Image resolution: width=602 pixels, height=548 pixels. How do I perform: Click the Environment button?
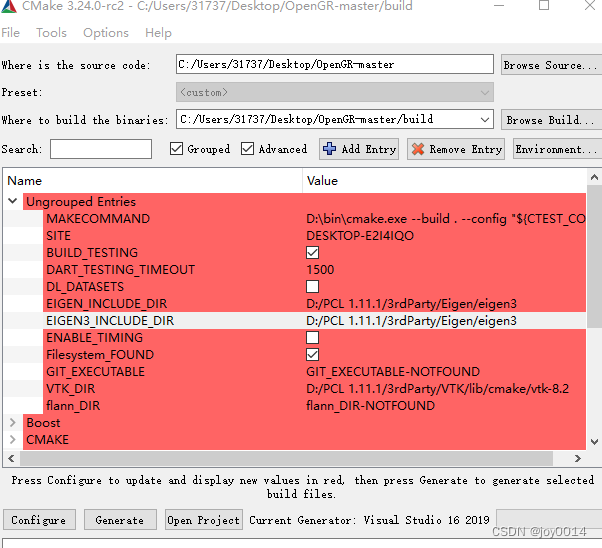(557, 149)
